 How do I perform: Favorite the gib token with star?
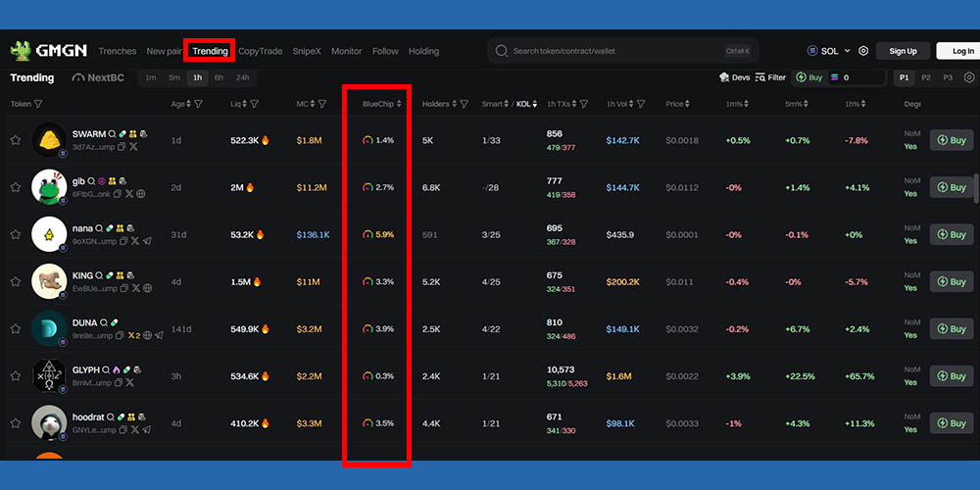tap(16, 187)
